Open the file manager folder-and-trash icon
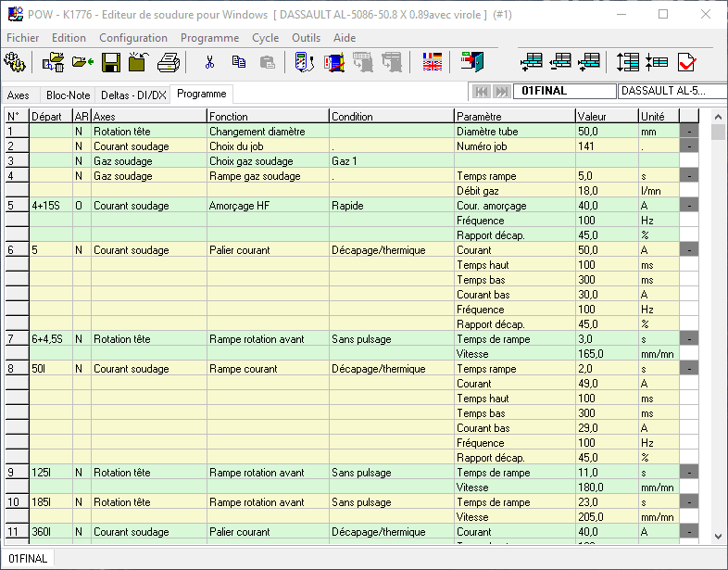The height and width of the screenshot is (570, 728). click(x=53, y=62)
